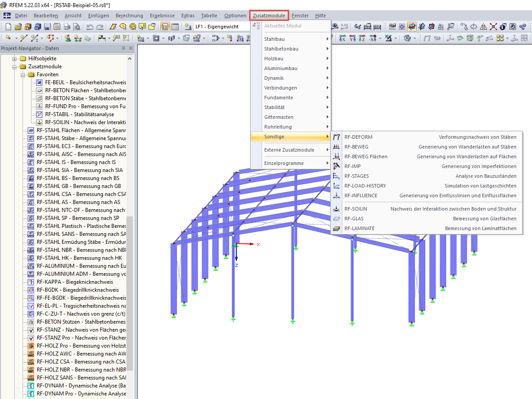
Task: Click the eye view icon right of the menu
Action: point(335,26)
